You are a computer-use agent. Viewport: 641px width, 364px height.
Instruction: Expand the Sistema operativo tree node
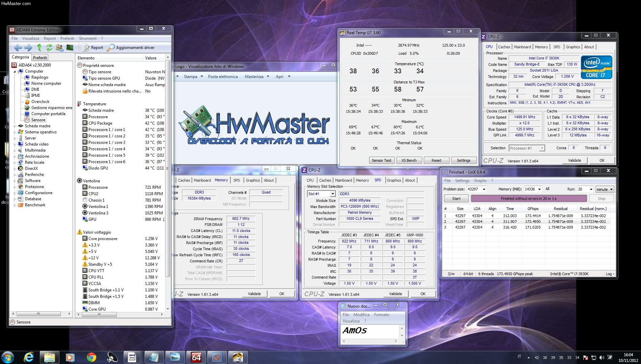click(x=15, y=132)
